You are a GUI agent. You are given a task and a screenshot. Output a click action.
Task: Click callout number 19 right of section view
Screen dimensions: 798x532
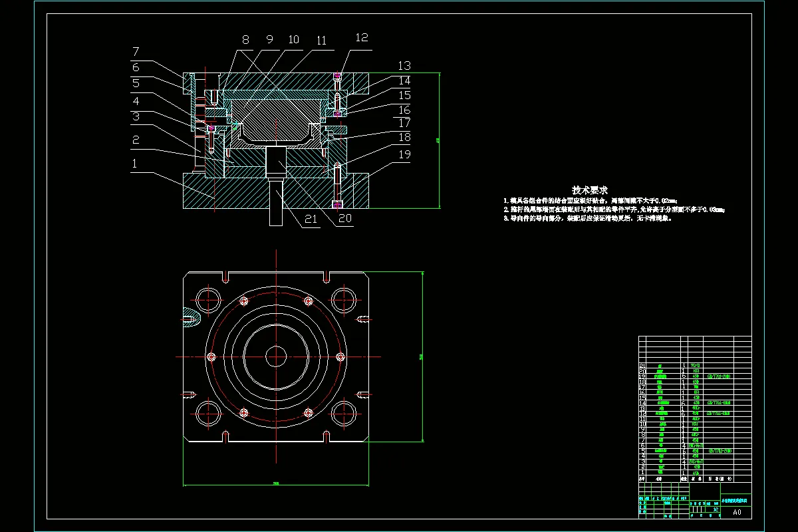coord(404,156)
